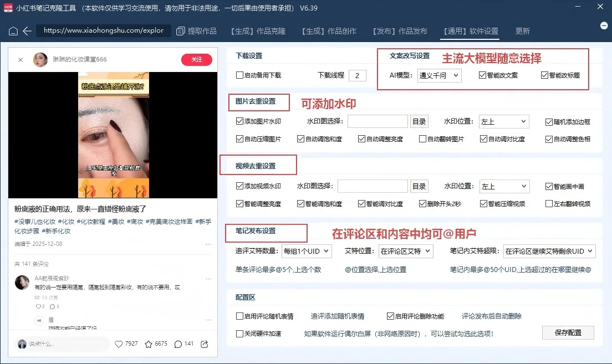Like the AA comment heart icon
612x364 pixels.
tap(38, 306)
